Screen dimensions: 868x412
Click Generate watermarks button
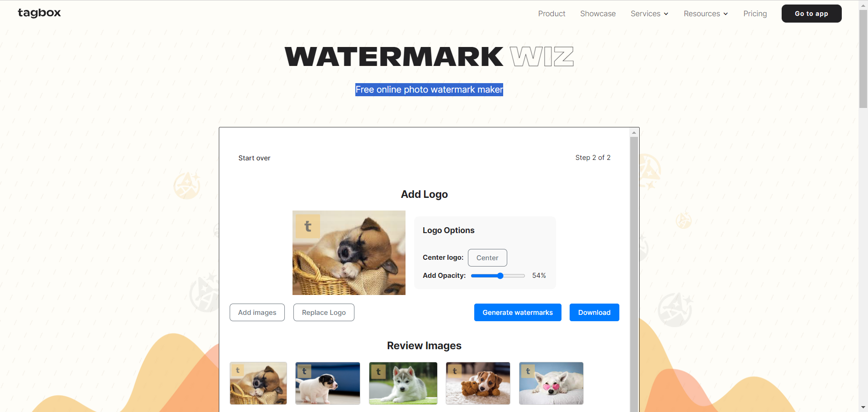click(x=518, y=313)
